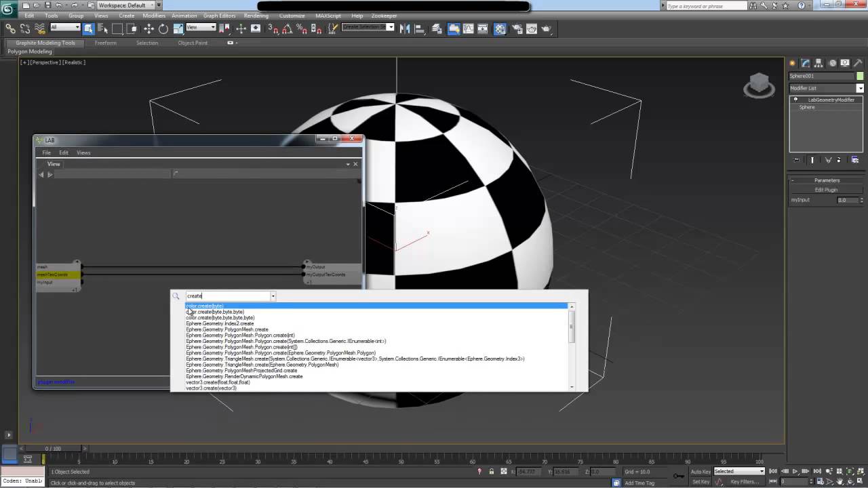The height and width of the screenshot is (488, 868).
Task: Activate the Select Object tool
Action: 89,28
